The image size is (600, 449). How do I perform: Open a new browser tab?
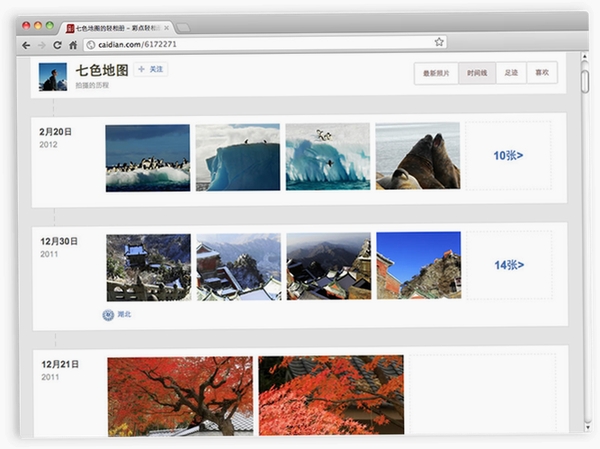coord(183,28)
